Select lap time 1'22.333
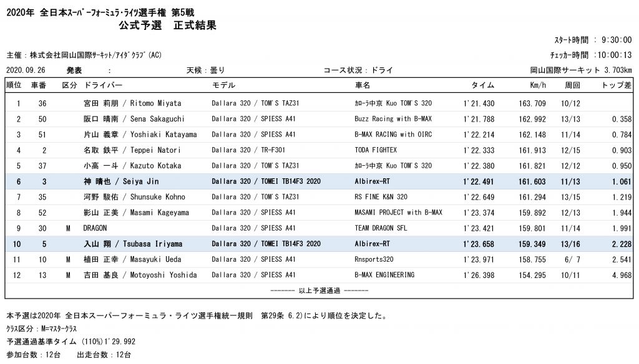 pyautogui.click(x=479, y=150)
